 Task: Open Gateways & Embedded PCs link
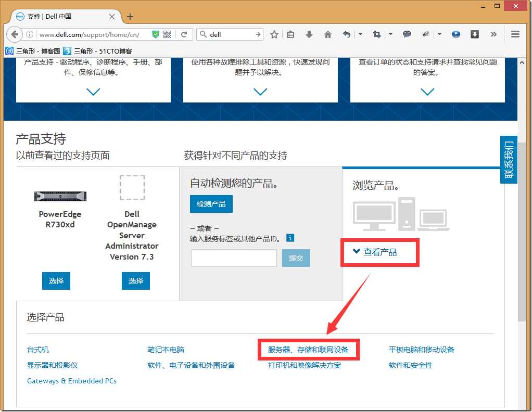72,381
